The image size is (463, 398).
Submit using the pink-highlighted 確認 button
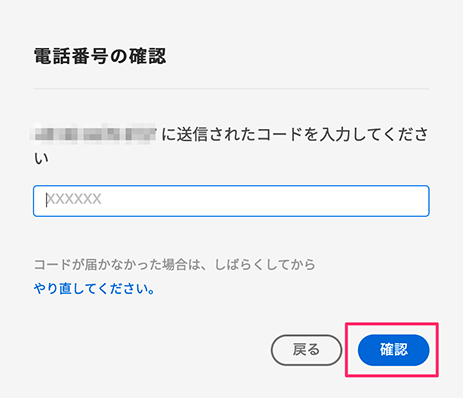393,350
